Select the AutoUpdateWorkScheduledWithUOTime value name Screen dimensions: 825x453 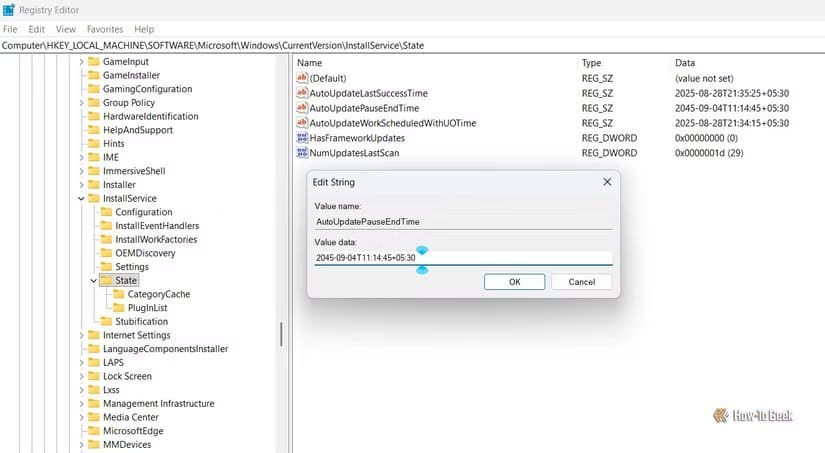tap(393, 123)
